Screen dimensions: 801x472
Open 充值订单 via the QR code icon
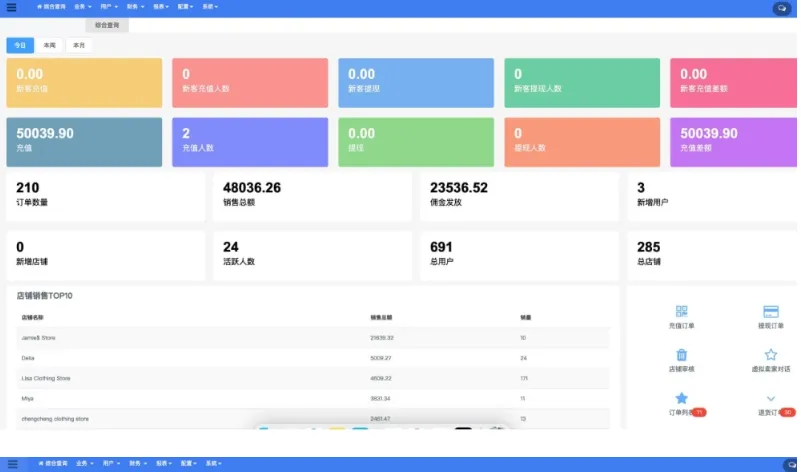point(681,312)
